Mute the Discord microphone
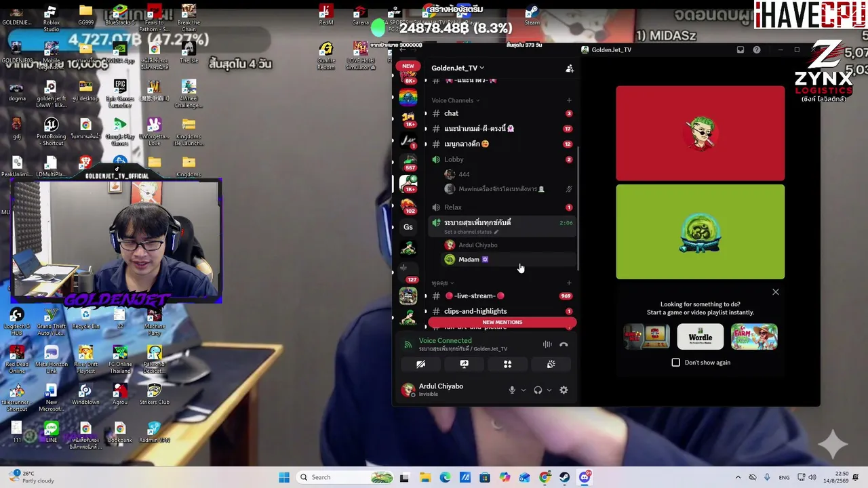Image resolution: width=868 pixels, height=488 pixels. [512, 390]
